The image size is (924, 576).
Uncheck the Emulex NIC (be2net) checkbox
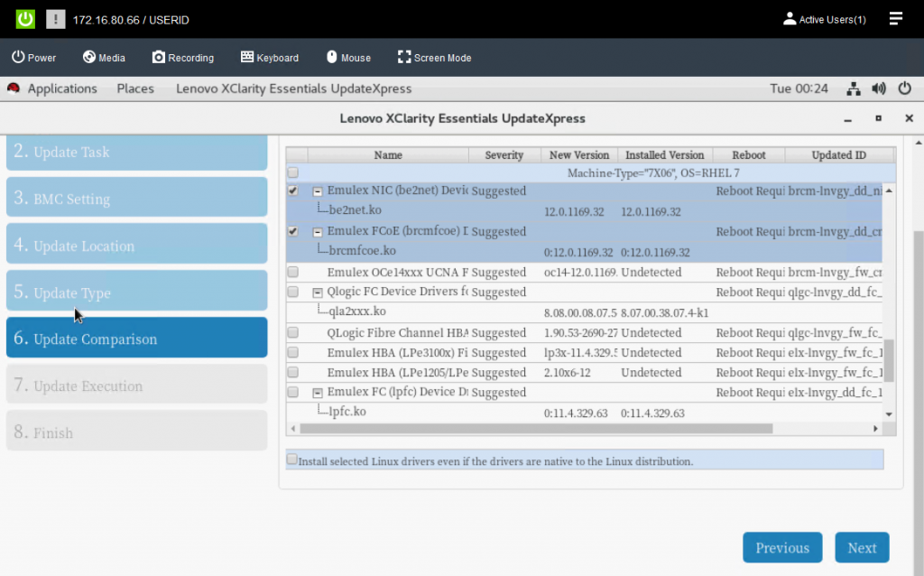click(293, 190)
